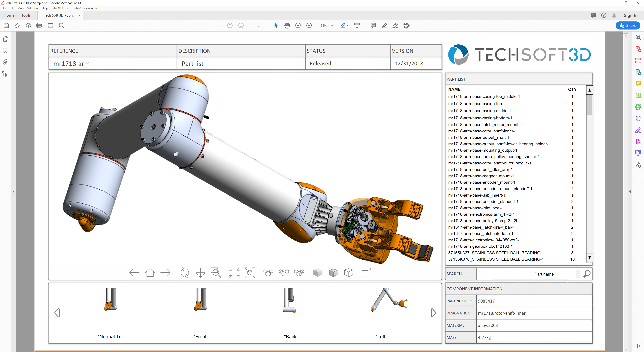Select wireframe cube render mode

click(x=348, y=273)
